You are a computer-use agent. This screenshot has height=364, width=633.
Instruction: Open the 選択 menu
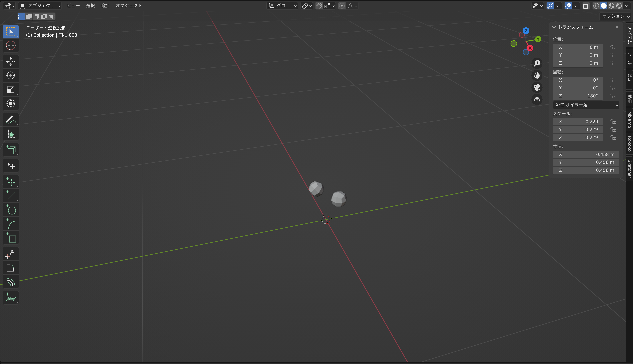coord(90,6)
